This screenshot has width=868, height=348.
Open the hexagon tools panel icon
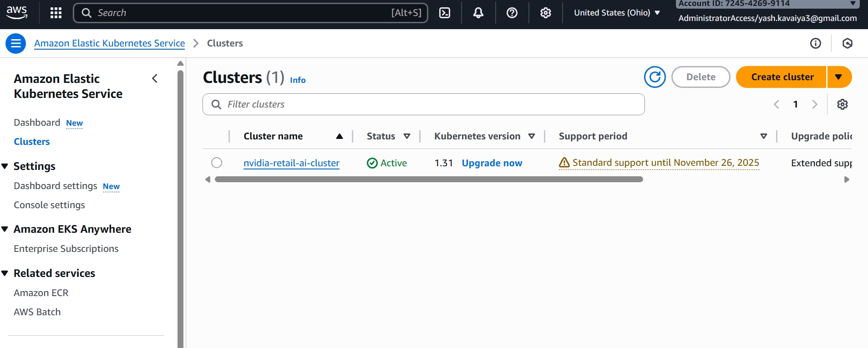848,43
